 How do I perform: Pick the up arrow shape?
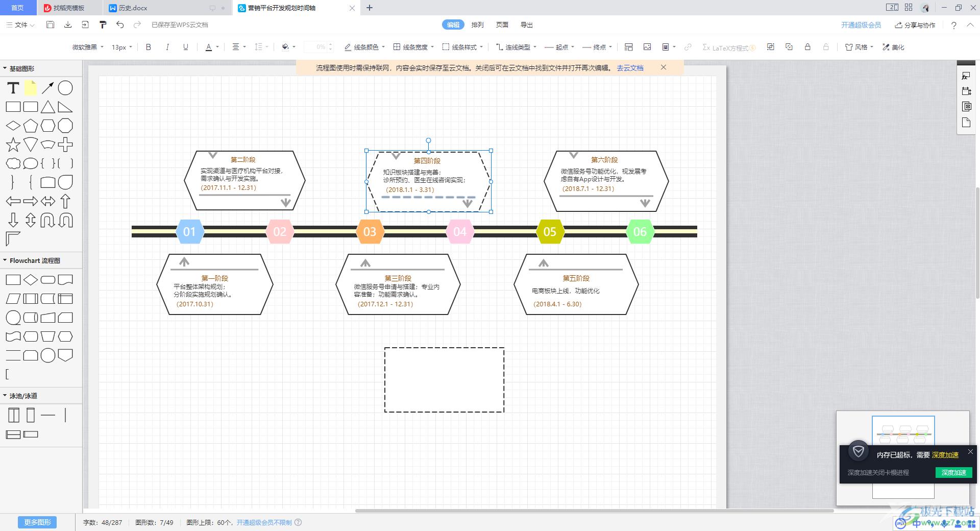(65, 201)
